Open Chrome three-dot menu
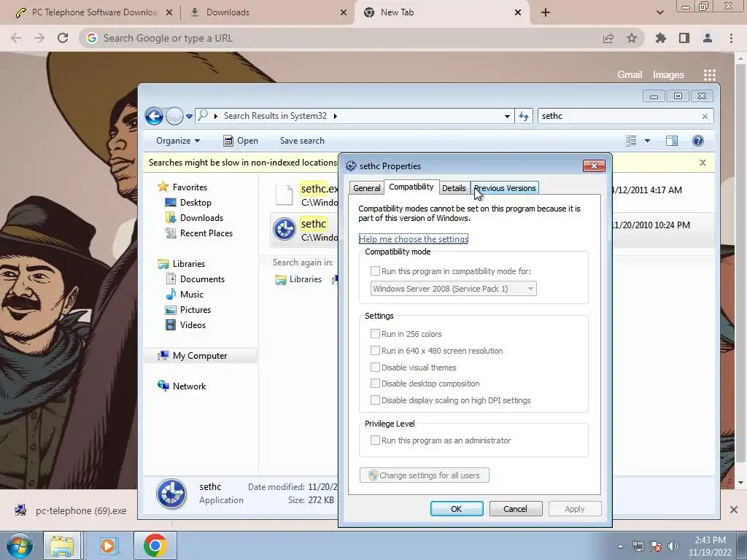Viewport: 747px width, 560px height. pyautogui.click(x=731, y=38)
